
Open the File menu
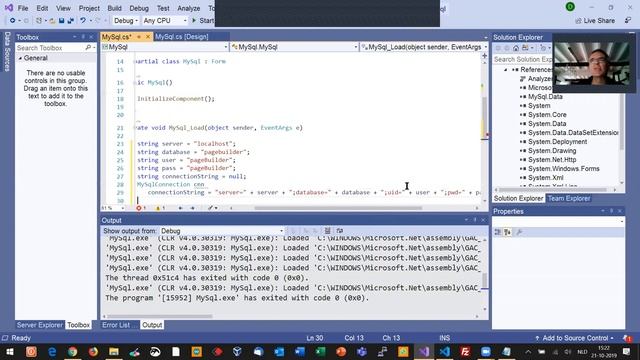[23, 8]
